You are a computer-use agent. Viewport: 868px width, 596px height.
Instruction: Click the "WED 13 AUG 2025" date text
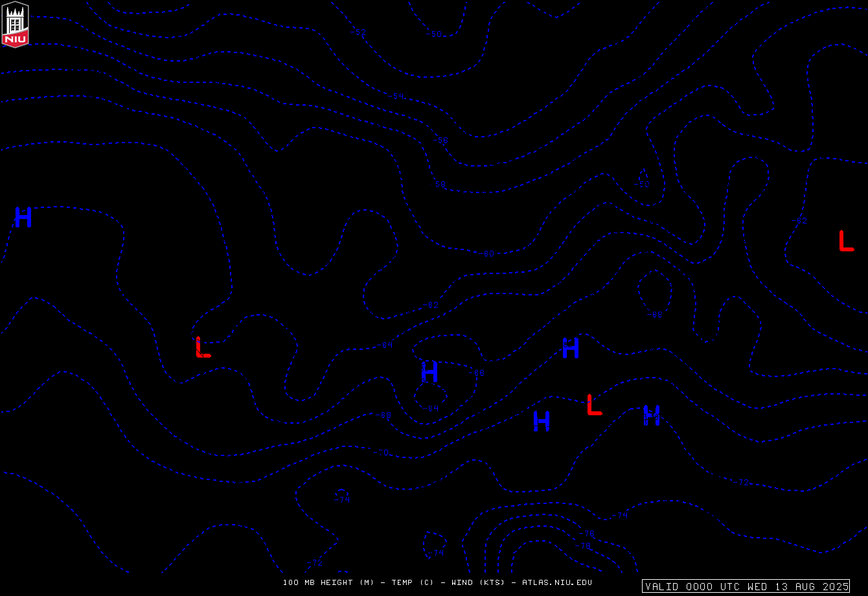[x=798, y=587]
